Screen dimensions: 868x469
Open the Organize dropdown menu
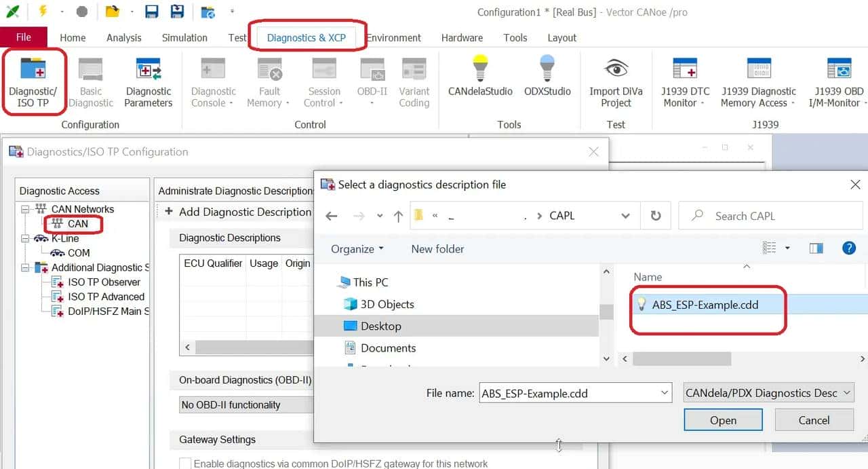(x=357, y=248)
